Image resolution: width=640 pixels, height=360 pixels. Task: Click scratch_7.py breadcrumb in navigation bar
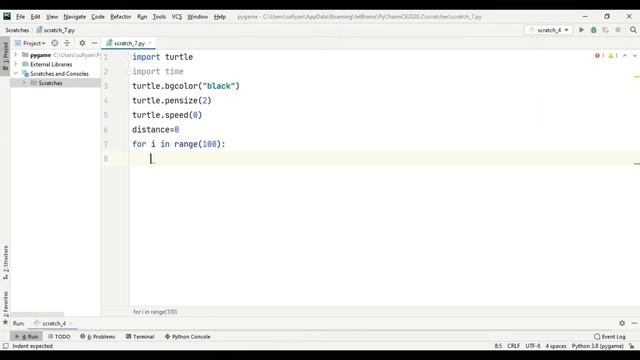coord(56,30)
